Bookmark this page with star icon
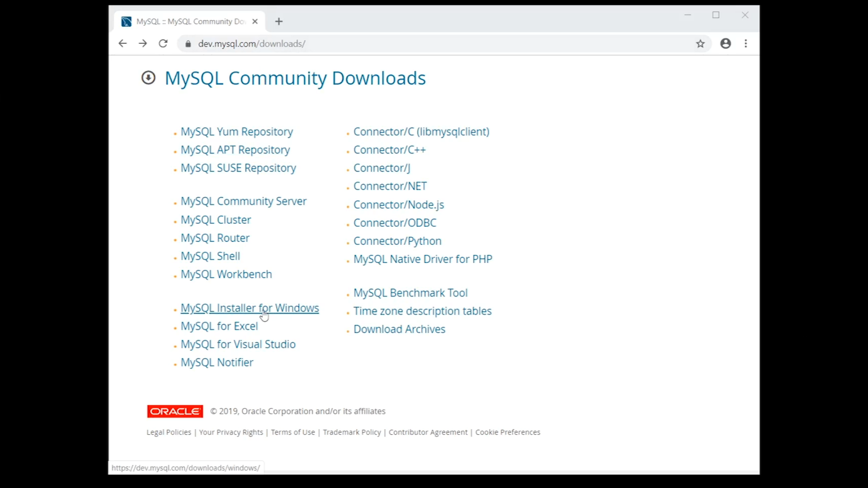This screenshot has height=488, width=868. 700,43
